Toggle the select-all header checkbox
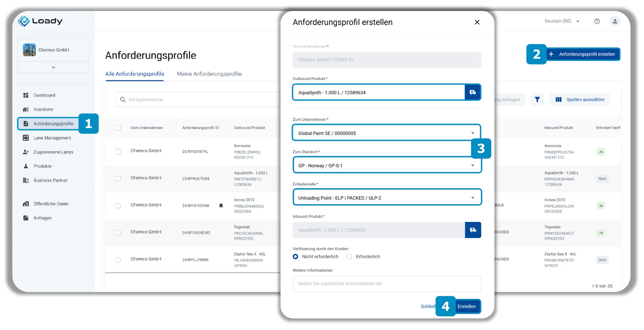644x330 pixels. (x=118, y=128)
